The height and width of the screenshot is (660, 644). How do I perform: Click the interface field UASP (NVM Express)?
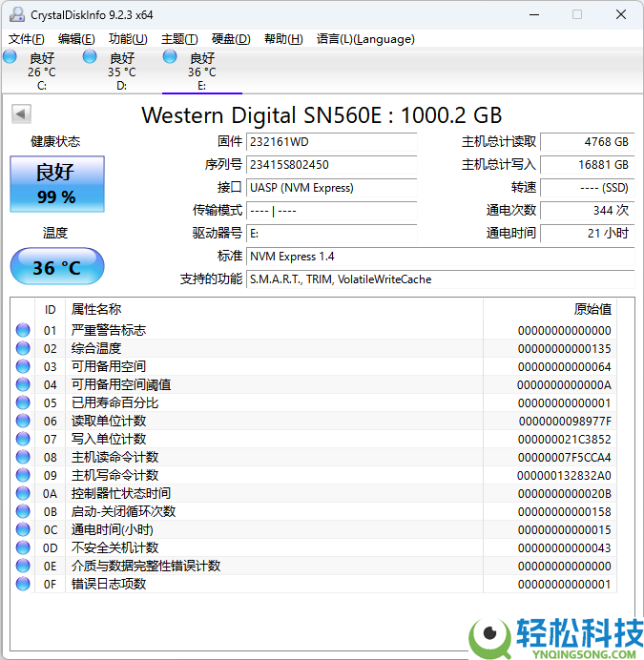(331, 188)
